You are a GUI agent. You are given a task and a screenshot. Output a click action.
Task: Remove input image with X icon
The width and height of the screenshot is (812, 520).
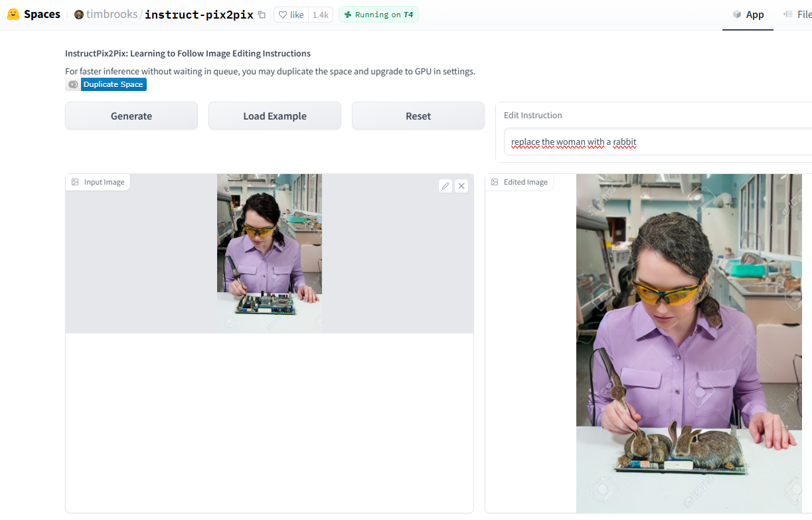(x=461, y=186)
